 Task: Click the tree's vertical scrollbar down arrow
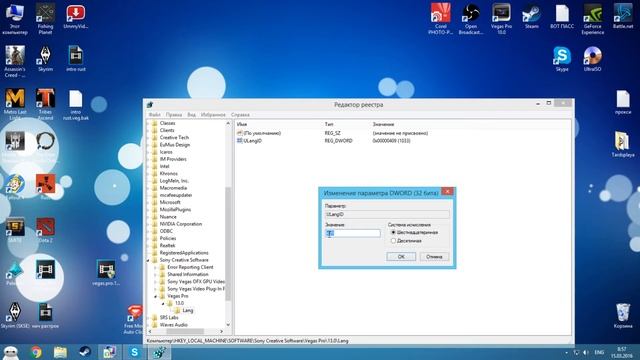pyautogui.click(x=228, y=325)
